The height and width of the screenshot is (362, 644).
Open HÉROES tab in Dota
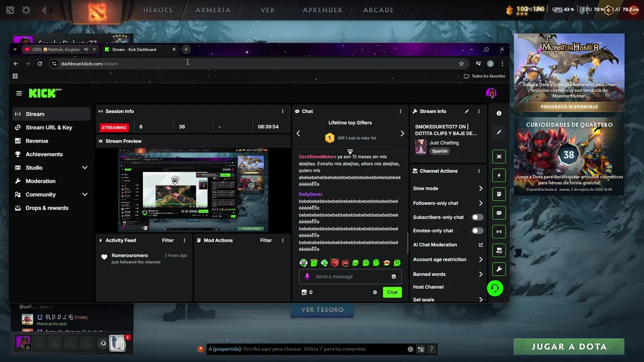coord(157,10)
